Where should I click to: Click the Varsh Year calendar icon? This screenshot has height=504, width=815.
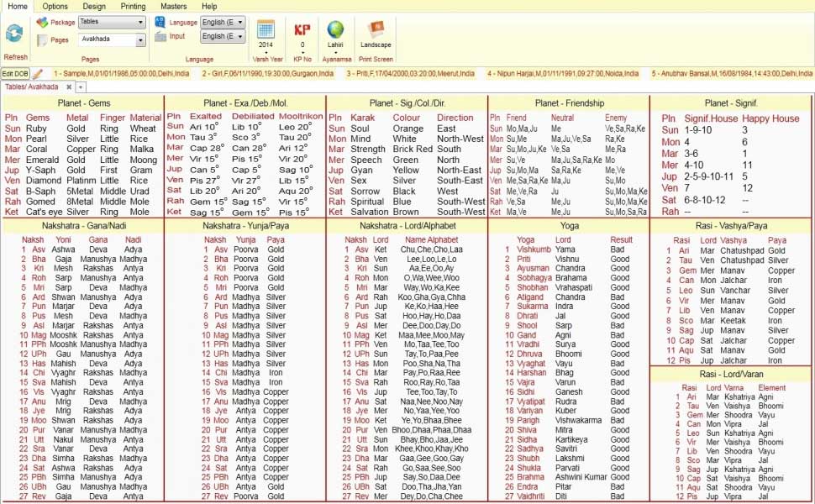point(266,29)
